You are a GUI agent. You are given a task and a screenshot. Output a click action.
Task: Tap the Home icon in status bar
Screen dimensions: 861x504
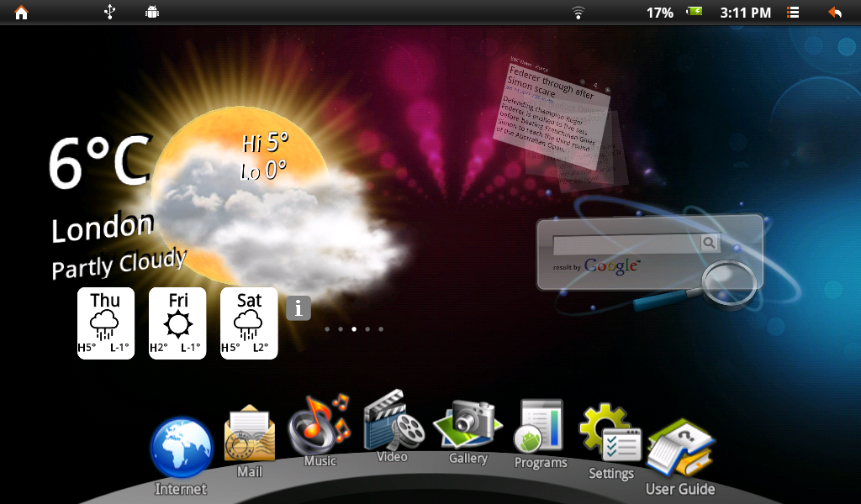(x=21, y=13)
